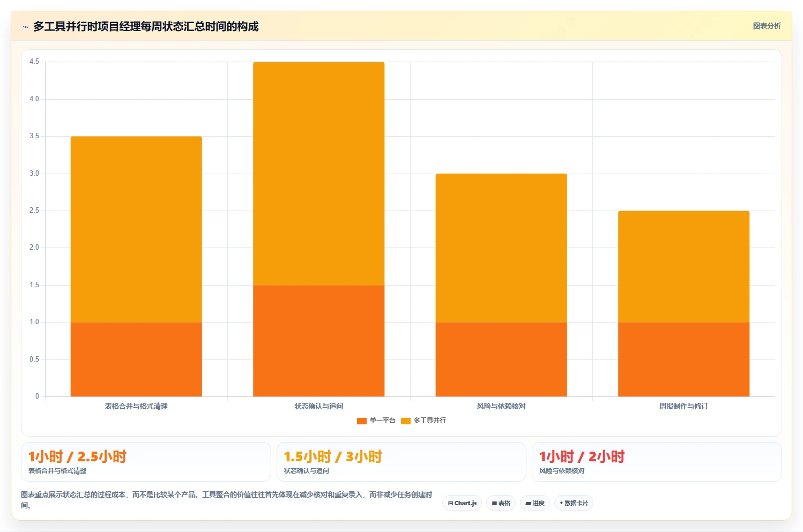Click the y-axis tick value 0
The height and width of the screenshot is (532, 803).
37,396
